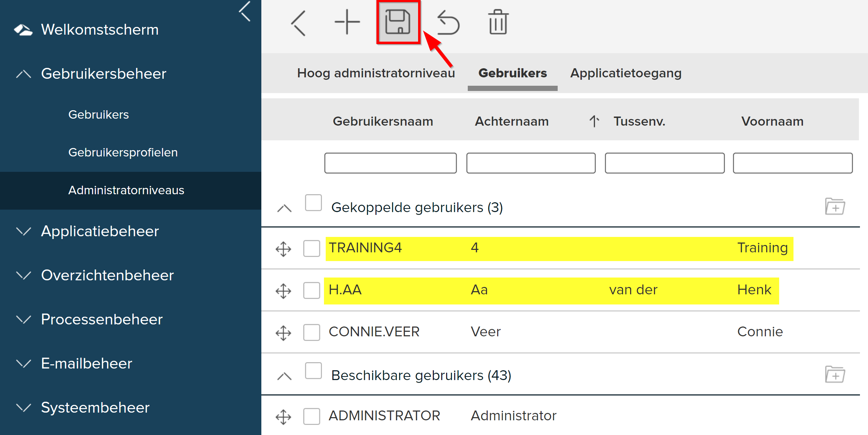Image resolution: width=868 pixels, height=435 pixels.
Task: Click the Gebruikersnaam filter field
Action: (390, 163)
